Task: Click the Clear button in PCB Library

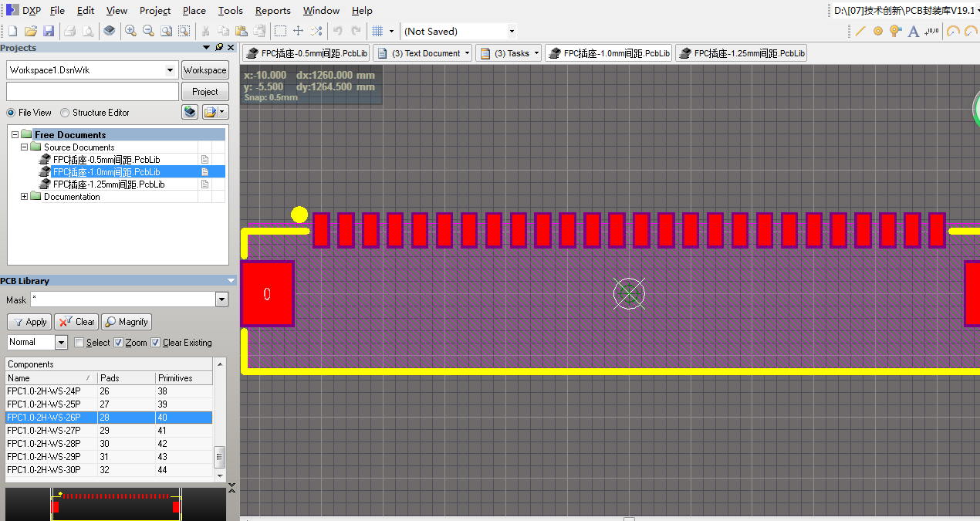Action: (76, 322)
